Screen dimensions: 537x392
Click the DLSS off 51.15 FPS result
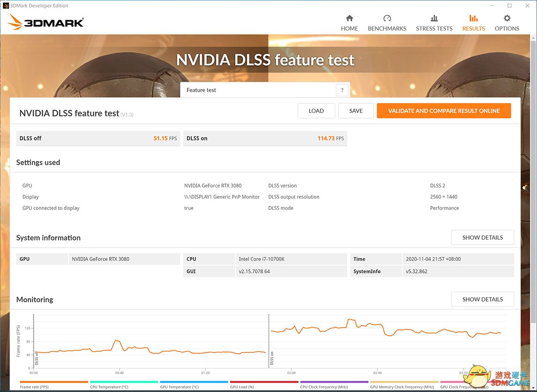pos(98,138)
